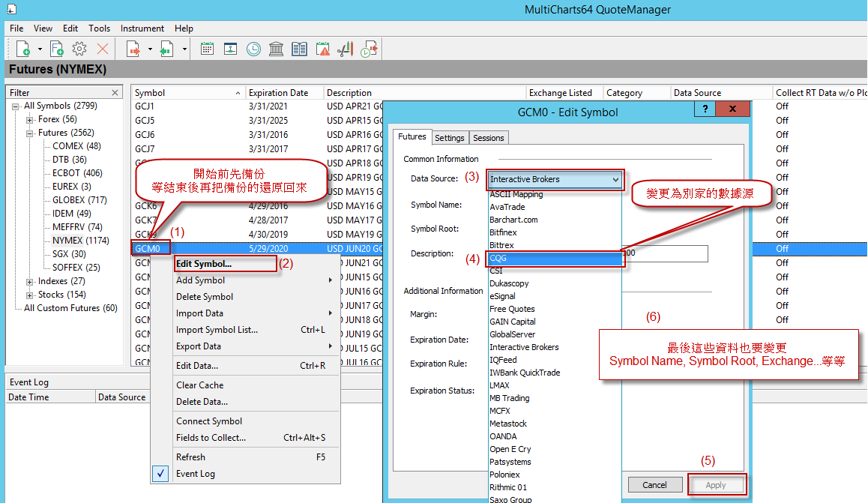Expand the Forex tree node
The height and width of the screenshot is (503, 868).
point(30,119)
